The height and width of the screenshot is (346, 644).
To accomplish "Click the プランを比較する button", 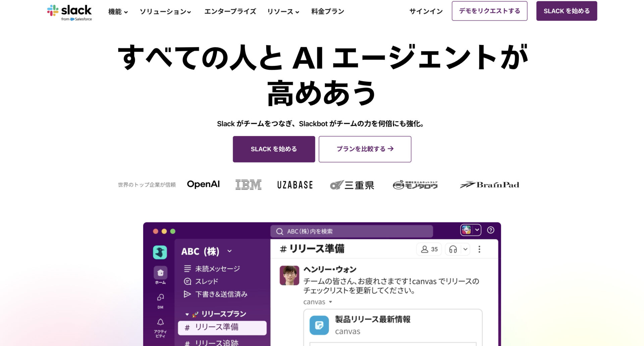I will [x=365, y=149].
